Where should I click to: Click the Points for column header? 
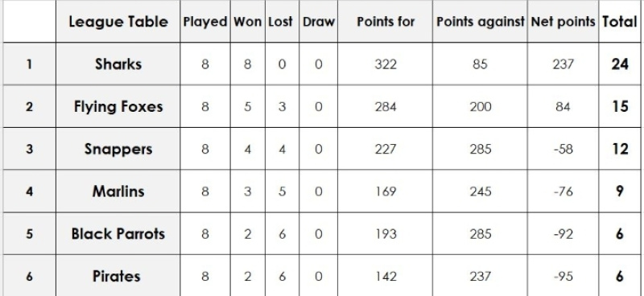(386, 22)
